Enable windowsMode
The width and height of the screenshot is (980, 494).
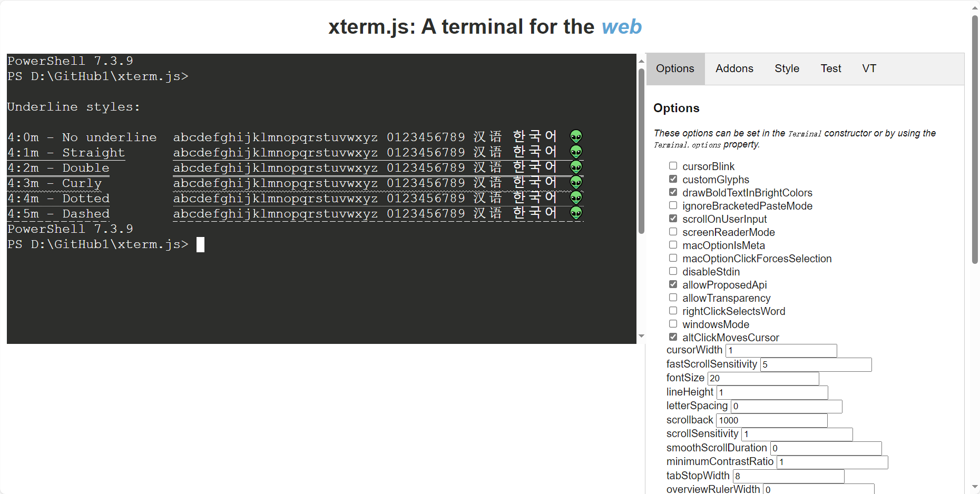click(x=673, y=323)
